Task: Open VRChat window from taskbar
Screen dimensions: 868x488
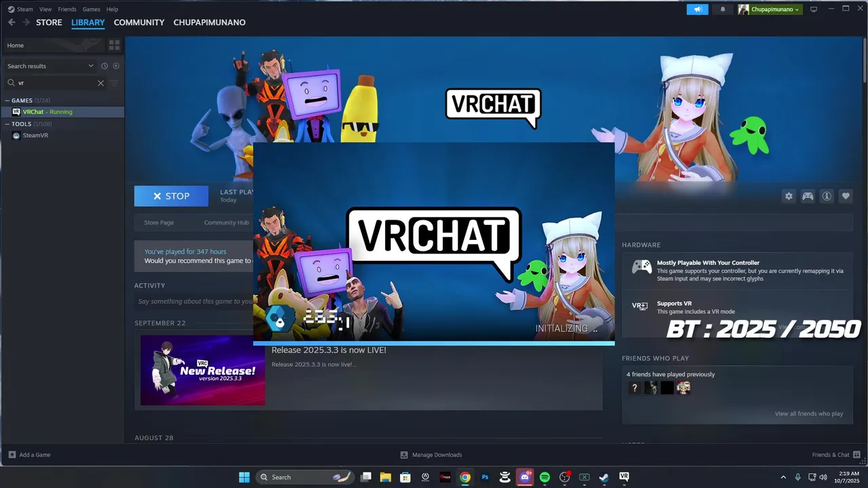Action: pos(624,477)
